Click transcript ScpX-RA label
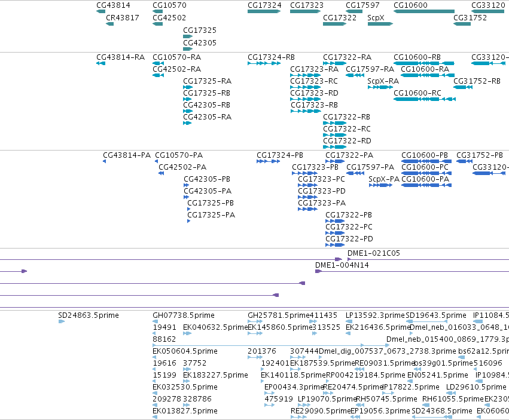 383,81
